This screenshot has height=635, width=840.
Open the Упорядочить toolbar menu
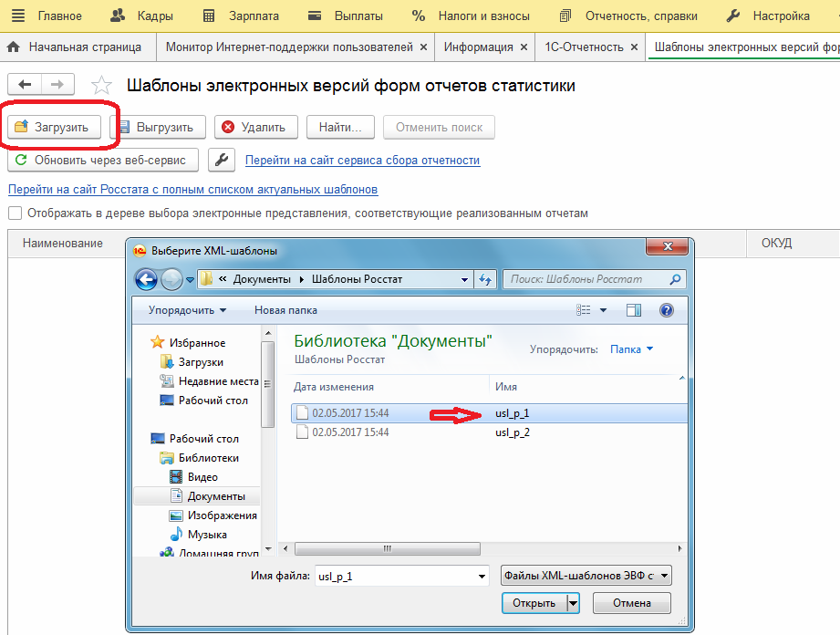coord(187,310)
